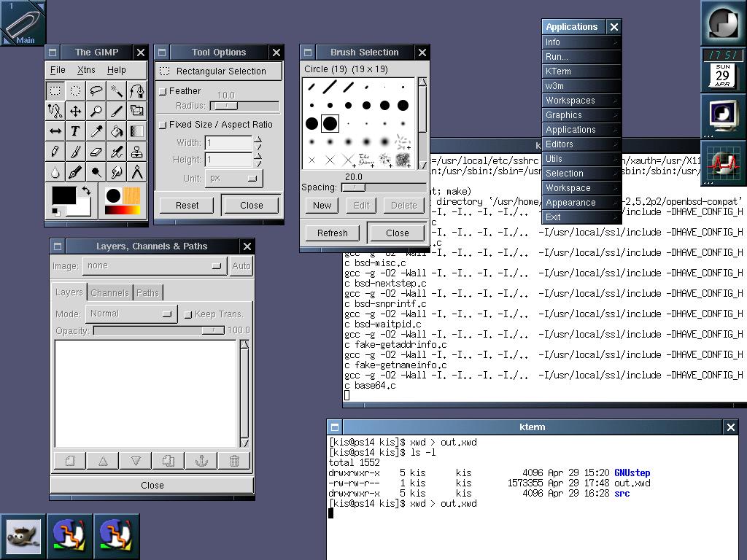747x560 pixels.
Task: Enable the Feather option
Action: 164,91
